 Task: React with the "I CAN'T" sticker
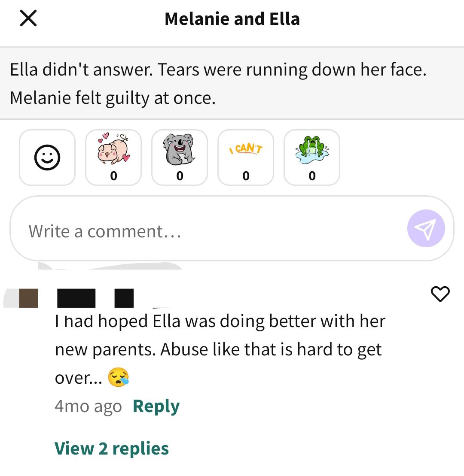[246, 157]
